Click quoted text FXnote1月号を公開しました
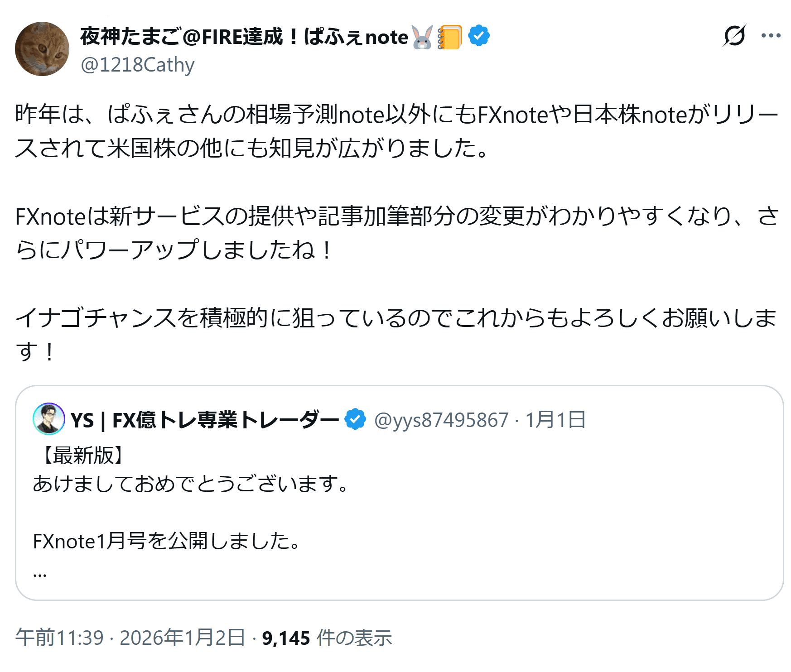 166,541
